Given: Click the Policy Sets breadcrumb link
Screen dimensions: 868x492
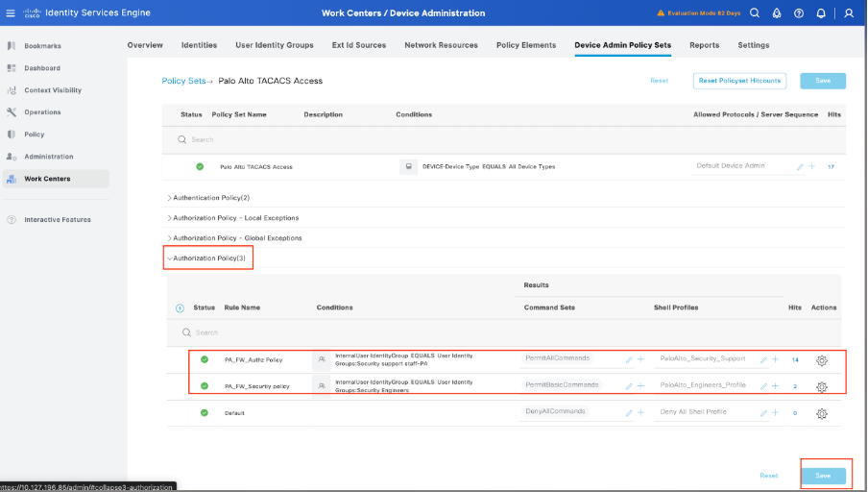Looking at the screenshot, I should tap(183, 81).
